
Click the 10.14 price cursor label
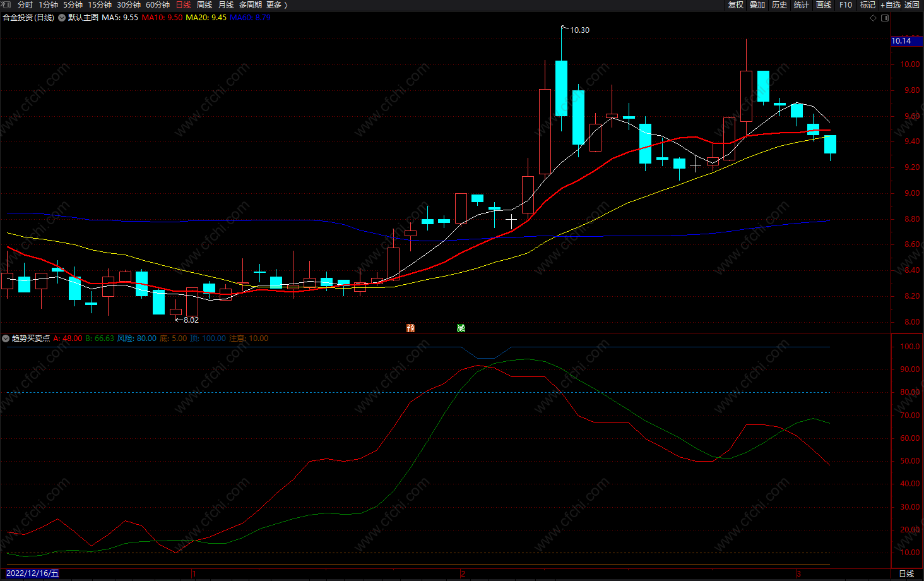click(906, 41)
